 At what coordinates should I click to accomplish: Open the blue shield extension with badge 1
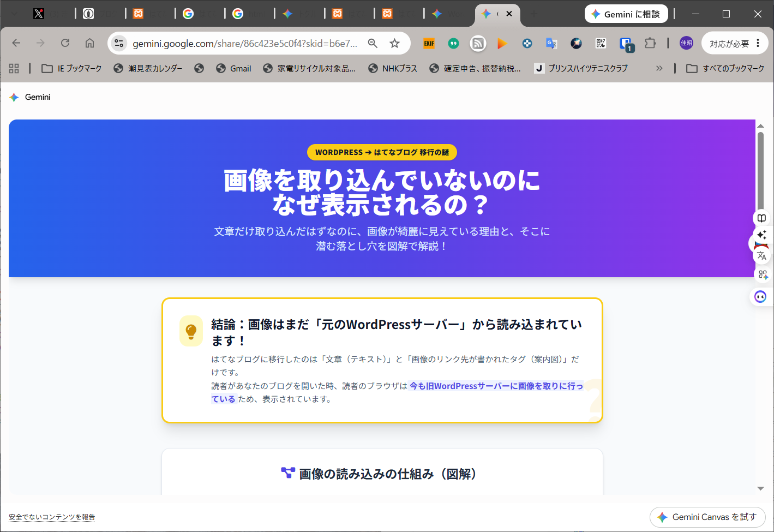pos(626,44)
